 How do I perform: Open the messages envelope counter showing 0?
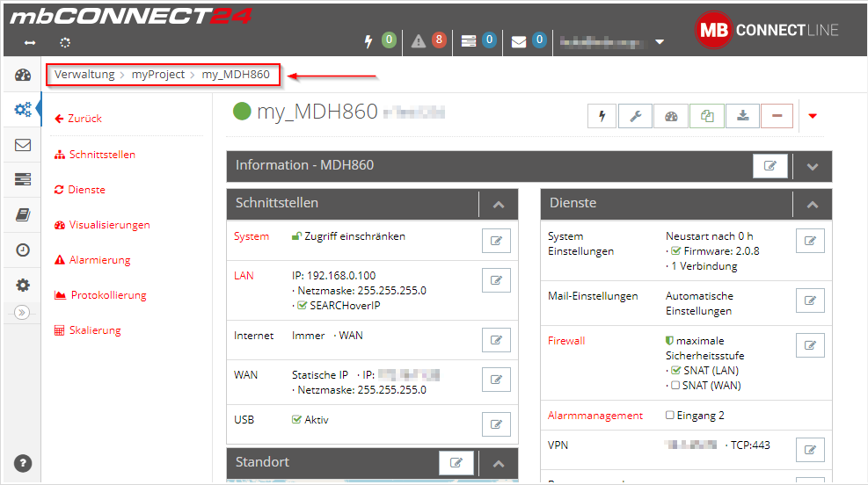click(529, 40)
